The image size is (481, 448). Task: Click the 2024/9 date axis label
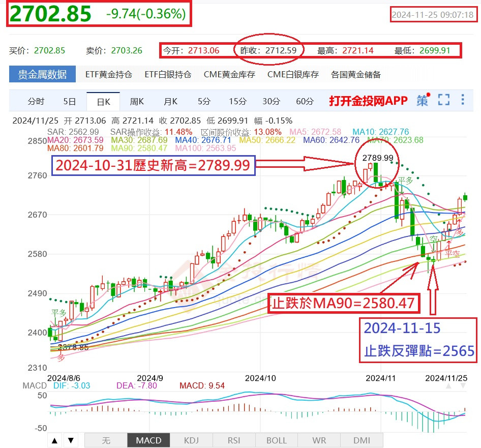(149, 378)
